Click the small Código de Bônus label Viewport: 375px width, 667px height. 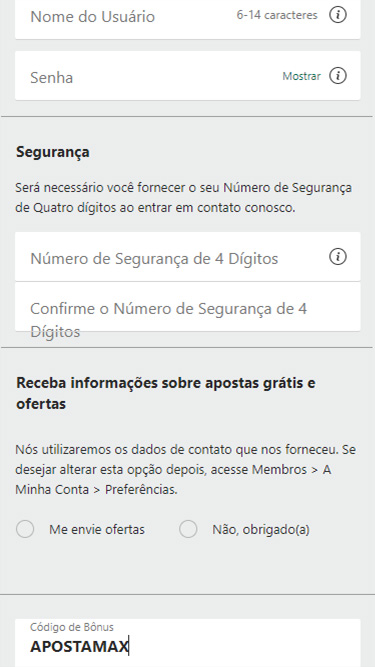pos(72,627)
